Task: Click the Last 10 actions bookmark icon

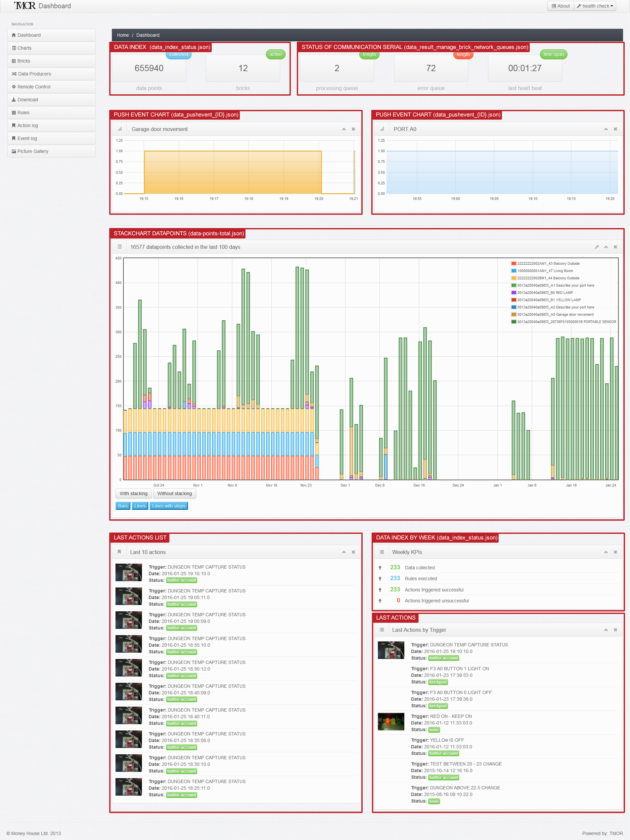Action: point(119,552)
